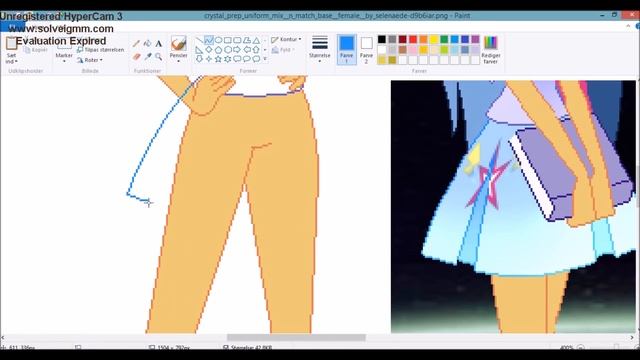Image resolution: width=640 pixels, height=360 pixels.
Task: Click the horizontal scrollbar thumb
Action: (x=296, y=338)
